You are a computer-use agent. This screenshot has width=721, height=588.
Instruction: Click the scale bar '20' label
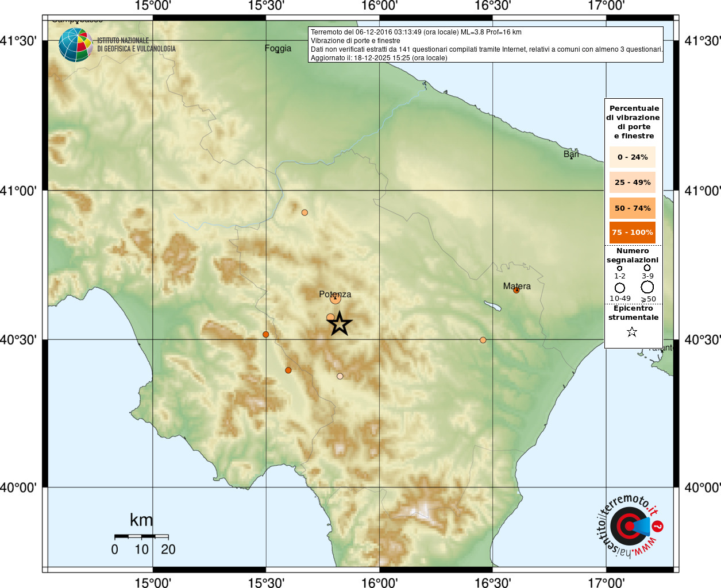tap(168, 550)
